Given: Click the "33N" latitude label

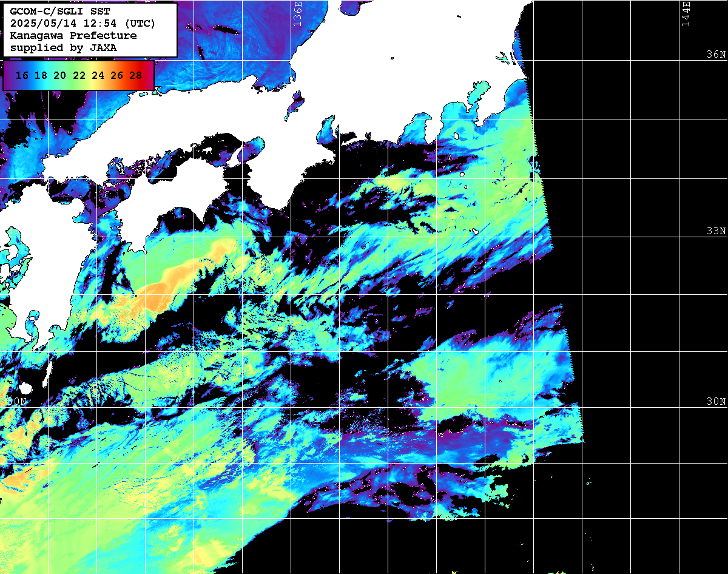Looking at the screenshot, I should coord(716,231).
